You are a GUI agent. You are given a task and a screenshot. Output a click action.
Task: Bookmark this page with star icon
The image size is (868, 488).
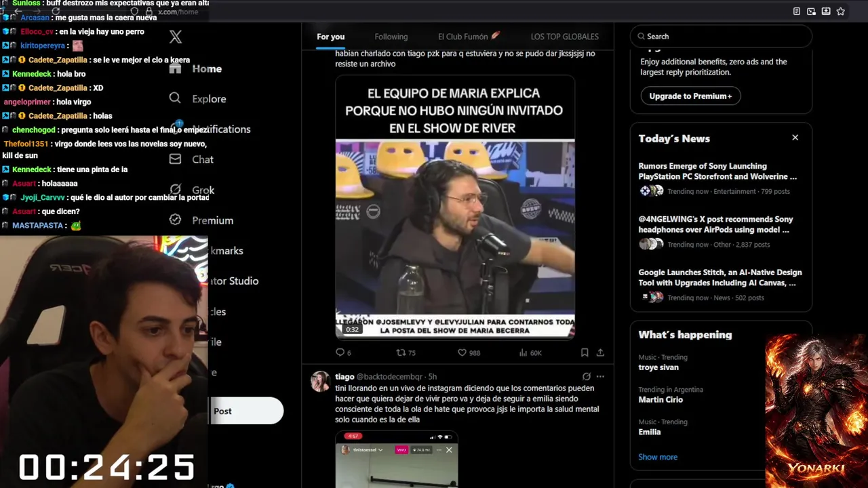click(x=841, y=12)
